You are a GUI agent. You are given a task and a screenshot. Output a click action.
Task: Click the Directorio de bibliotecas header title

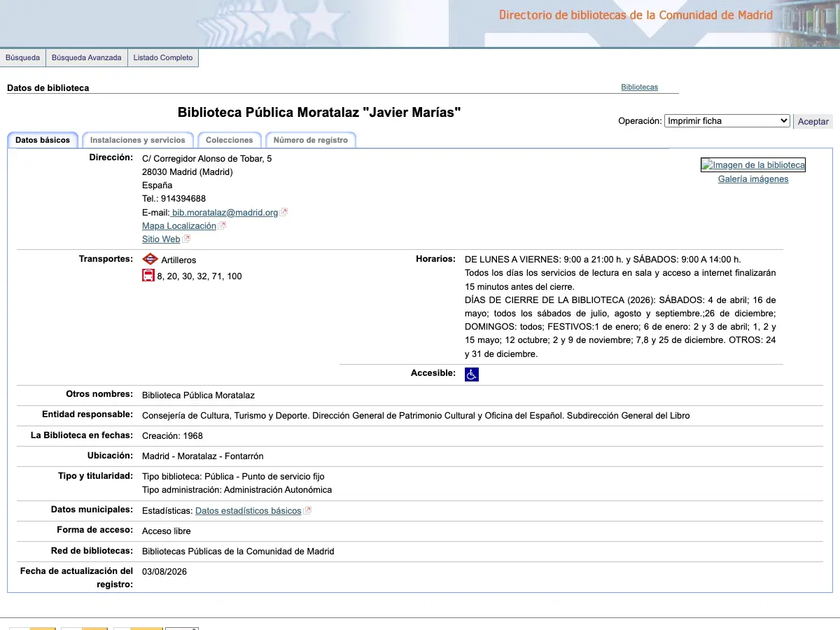click(x=636, y=15)
